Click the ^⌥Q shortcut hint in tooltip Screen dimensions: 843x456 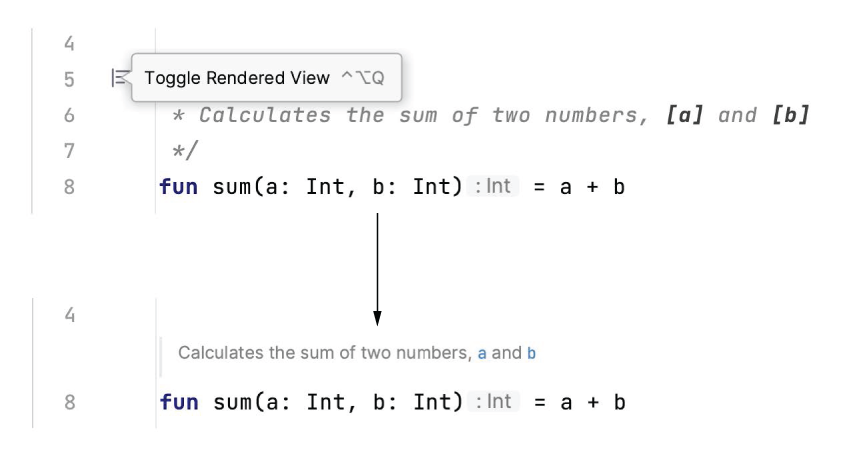pos(363,78)
